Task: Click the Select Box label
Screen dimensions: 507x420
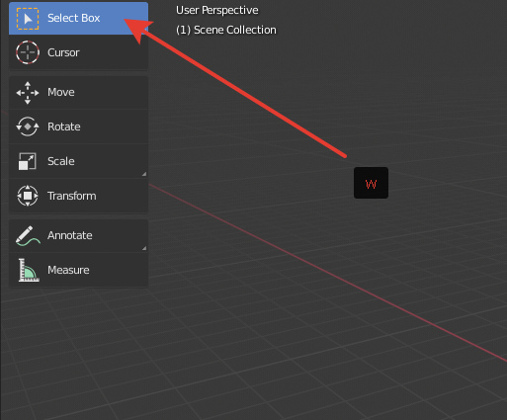Action: [x=74, y=18]
